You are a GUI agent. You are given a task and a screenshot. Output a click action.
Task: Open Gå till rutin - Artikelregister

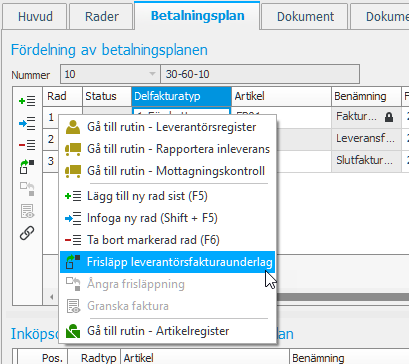pos(168,331)
